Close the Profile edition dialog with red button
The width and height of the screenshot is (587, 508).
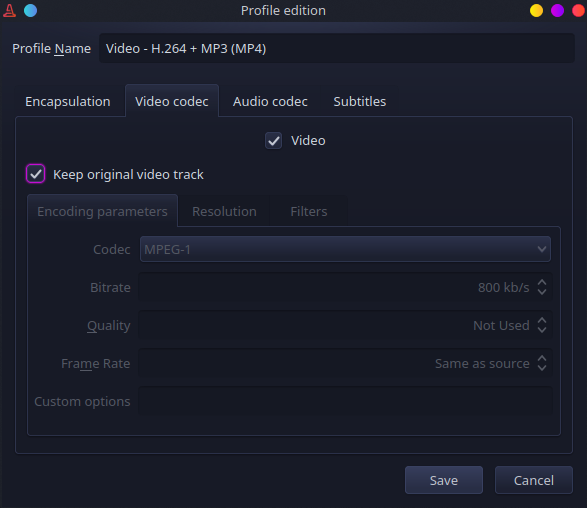(578, 10)
